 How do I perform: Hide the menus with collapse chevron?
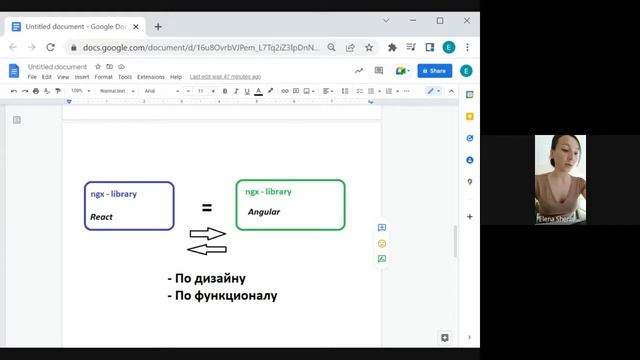click(451, 91)
